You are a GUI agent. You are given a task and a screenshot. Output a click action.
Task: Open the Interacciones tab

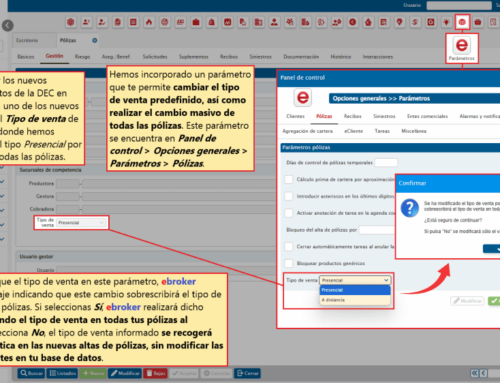point(378,57)
